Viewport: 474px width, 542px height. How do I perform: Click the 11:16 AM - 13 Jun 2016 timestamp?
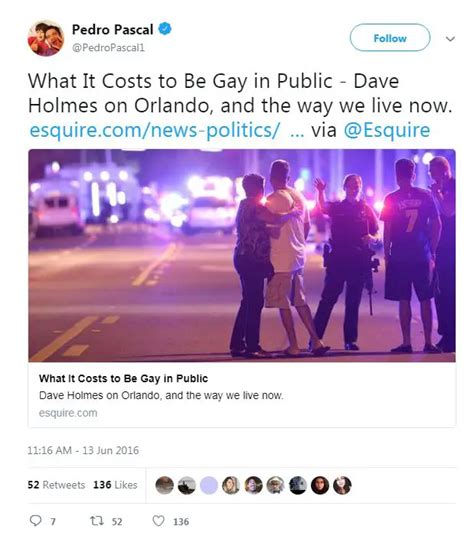pyautogui.click(x=83, y=450)
